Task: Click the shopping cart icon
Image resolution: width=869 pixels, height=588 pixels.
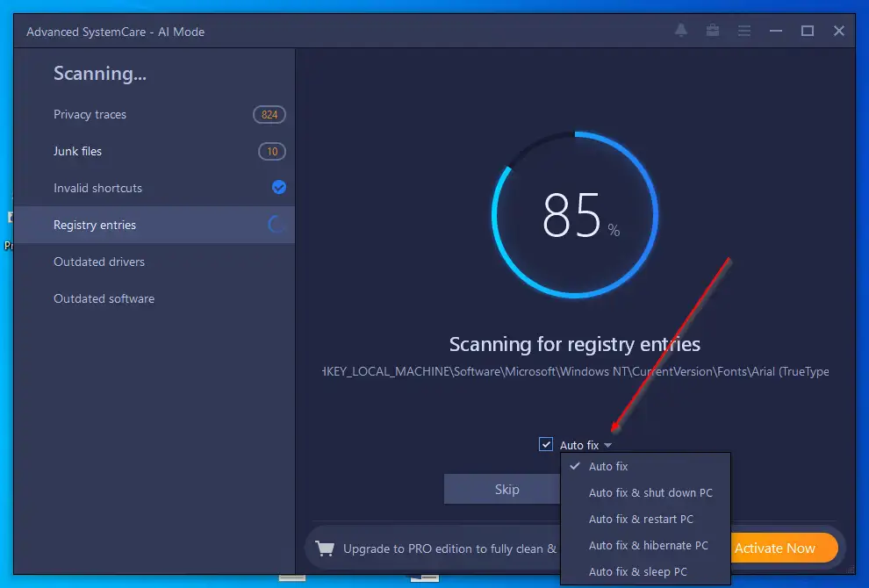Action: click(x=325, y=549)
